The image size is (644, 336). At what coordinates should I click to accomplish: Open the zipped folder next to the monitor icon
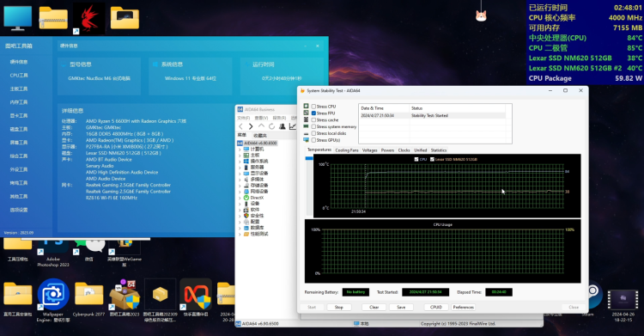(53, 18)
